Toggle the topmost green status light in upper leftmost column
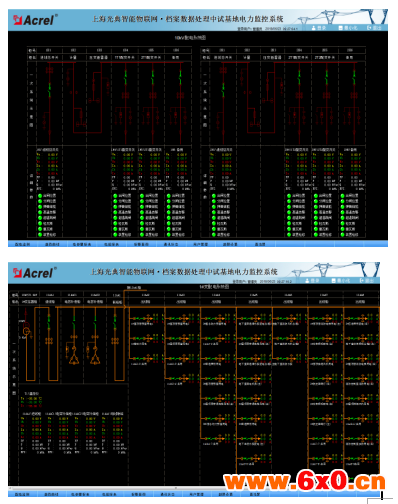This screenshot has width=398, height=504. pos(40,196)
